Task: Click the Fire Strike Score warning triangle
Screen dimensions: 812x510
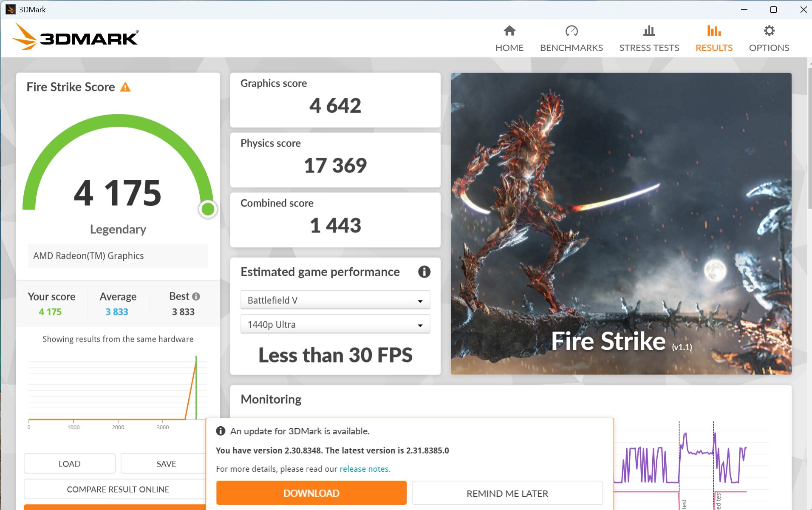Action: [125, 87]
